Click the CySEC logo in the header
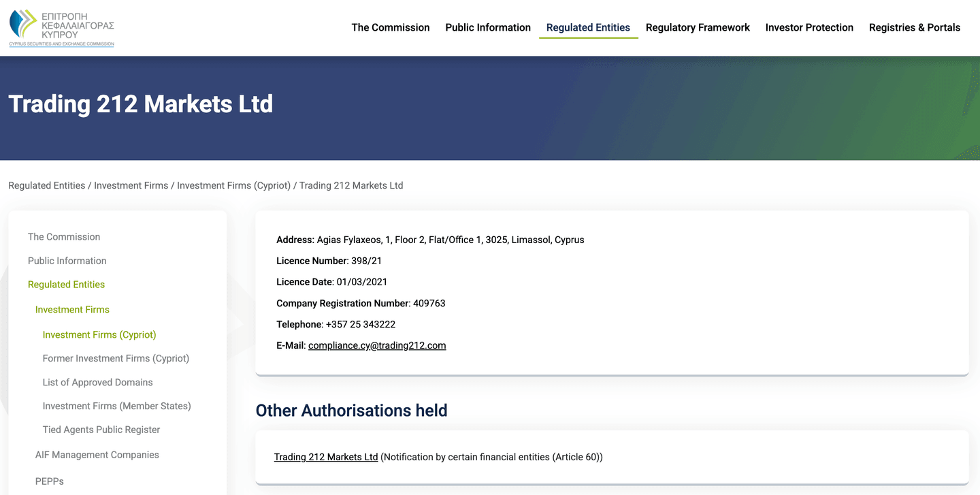 [61, 28]
